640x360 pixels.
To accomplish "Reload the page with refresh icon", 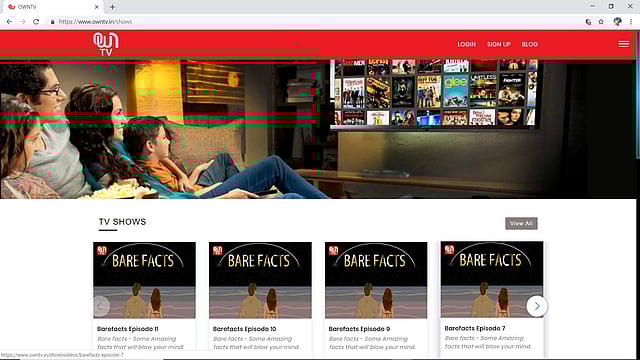I will pos(36,22).
